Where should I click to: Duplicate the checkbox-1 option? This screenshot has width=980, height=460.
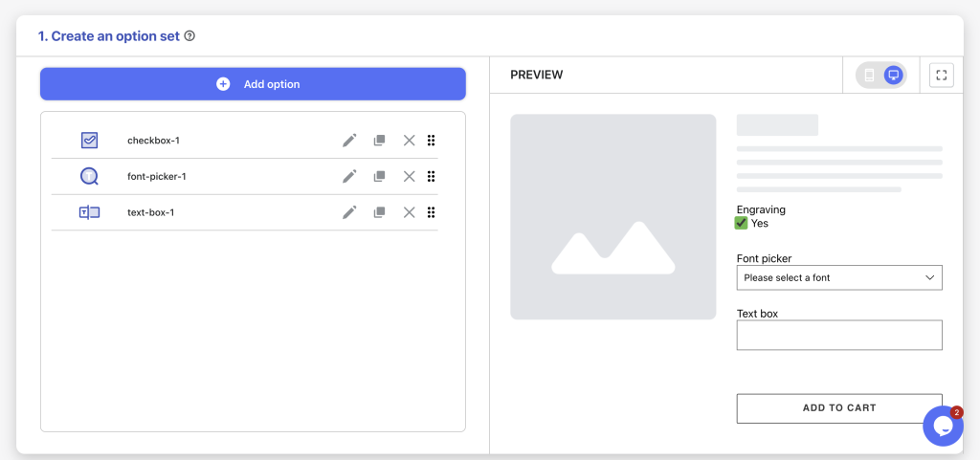point(379,141)
